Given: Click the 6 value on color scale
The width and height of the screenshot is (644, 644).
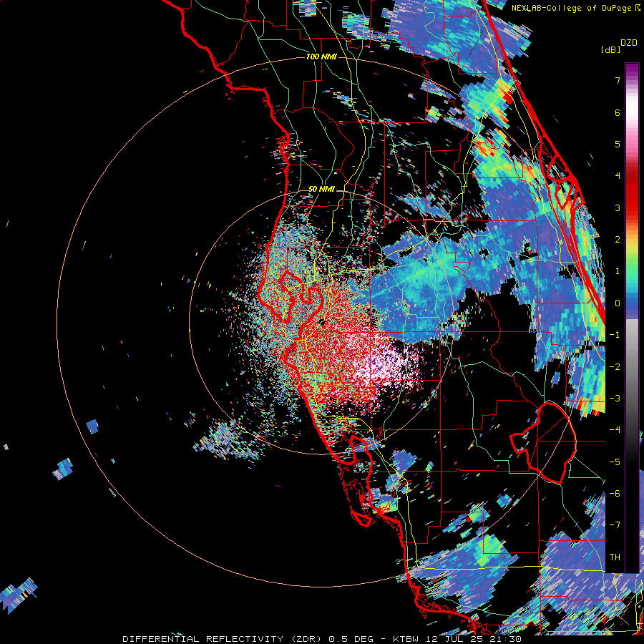Looking at the screenshot, I should pyautogui.click(x=618, y=112).
